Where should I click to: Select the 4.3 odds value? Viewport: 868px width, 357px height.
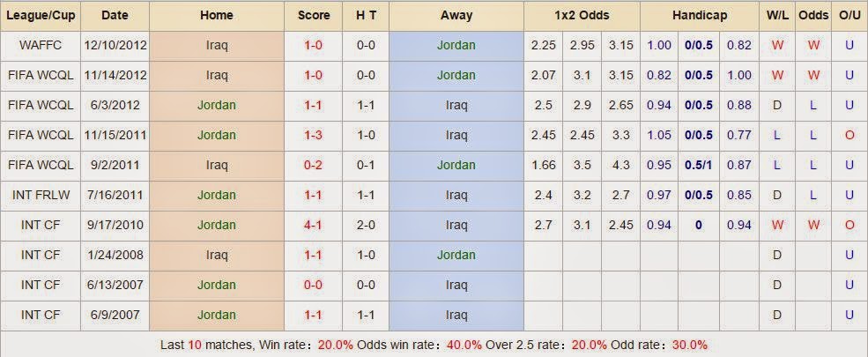click(x=620, y=165)
